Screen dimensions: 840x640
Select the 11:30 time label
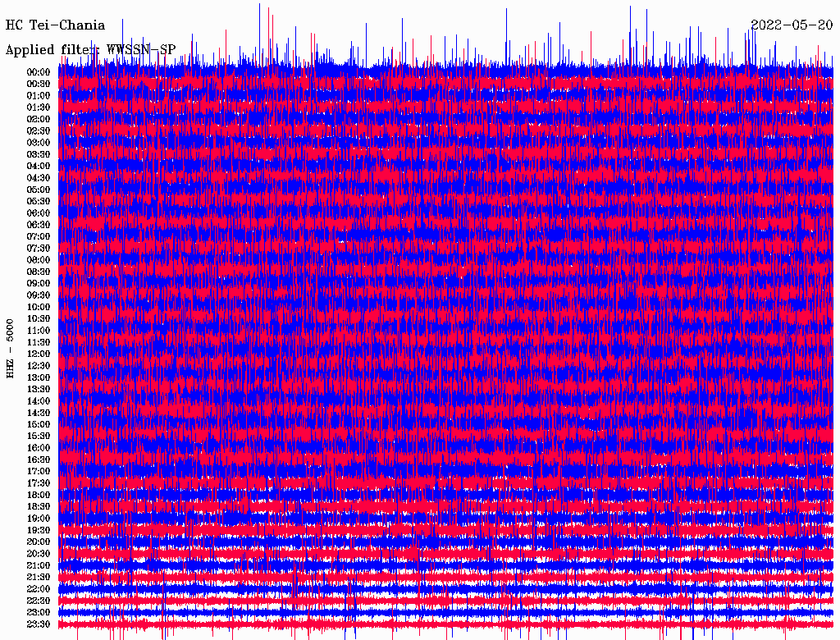39,342
